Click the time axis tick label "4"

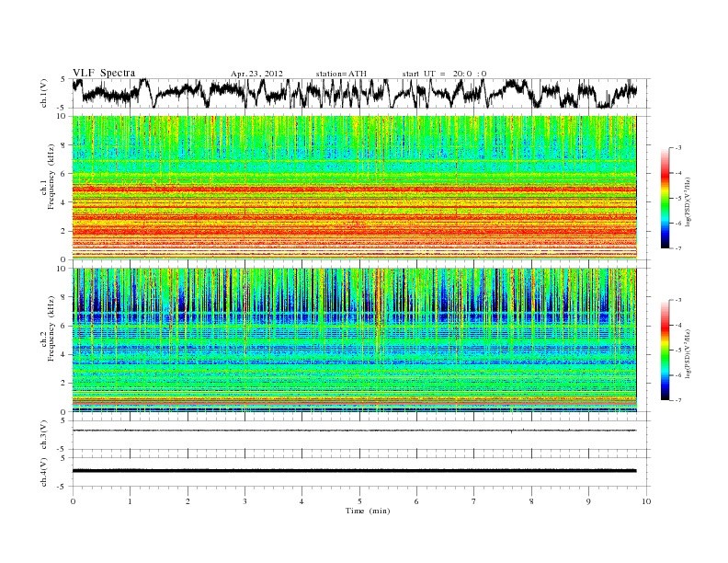tap(301, 501)
